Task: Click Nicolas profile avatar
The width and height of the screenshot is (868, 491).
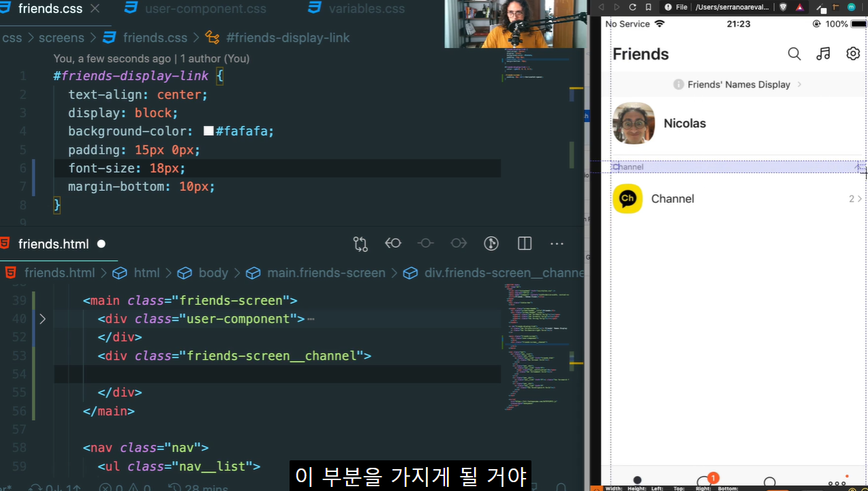Action: coord(634,123)
